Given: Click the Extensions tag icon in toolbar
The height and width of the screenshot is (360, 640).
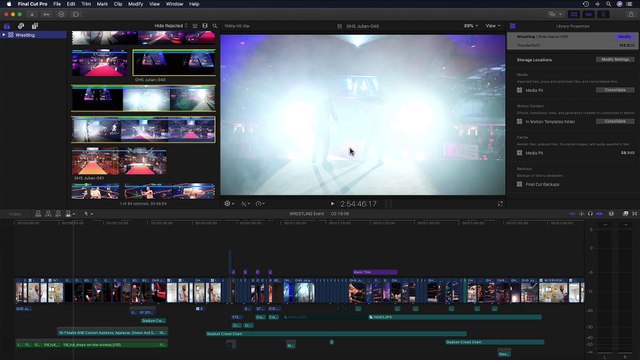Looking at the screenshot, I should click(x=76, y=14).
